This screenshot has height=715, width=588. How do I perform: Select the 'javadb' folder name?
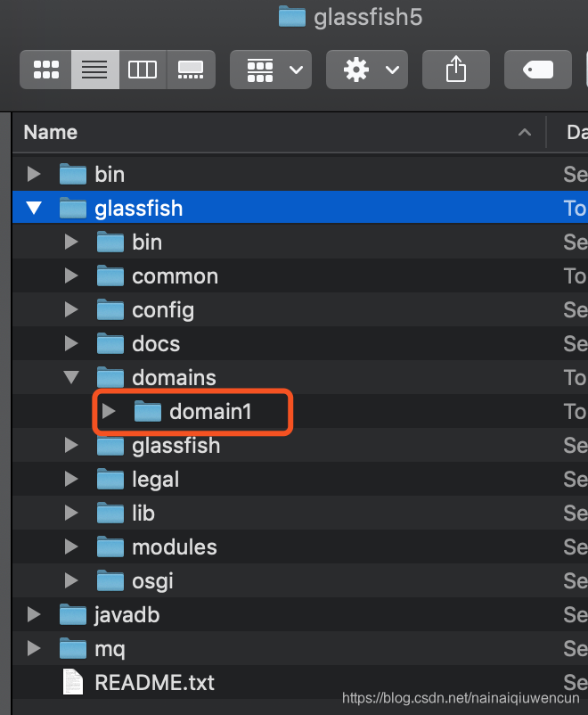(x=127, y=615)
